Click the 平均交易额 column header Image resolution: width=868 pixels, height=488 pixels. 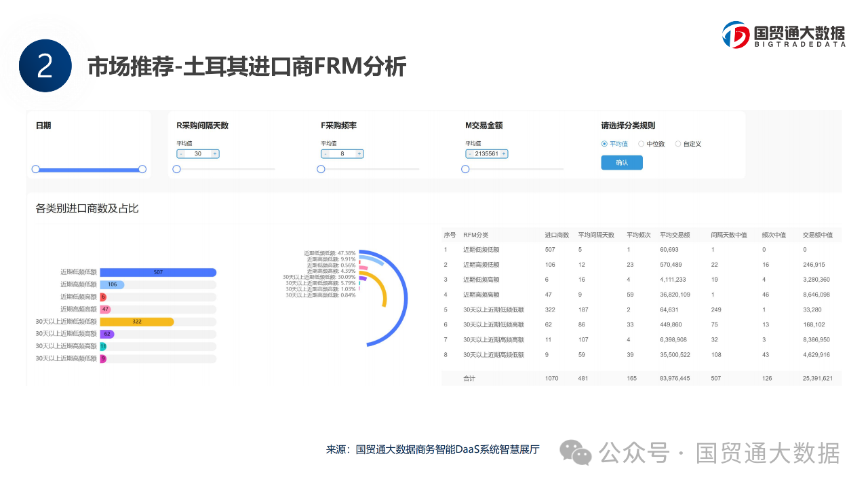pyautogui.click(x=674, y=235)
